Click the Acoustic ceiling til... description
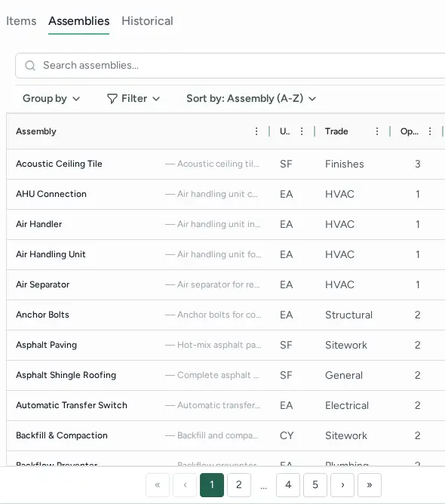The height and width of the screenshot is (504, 445). [218, 164]
